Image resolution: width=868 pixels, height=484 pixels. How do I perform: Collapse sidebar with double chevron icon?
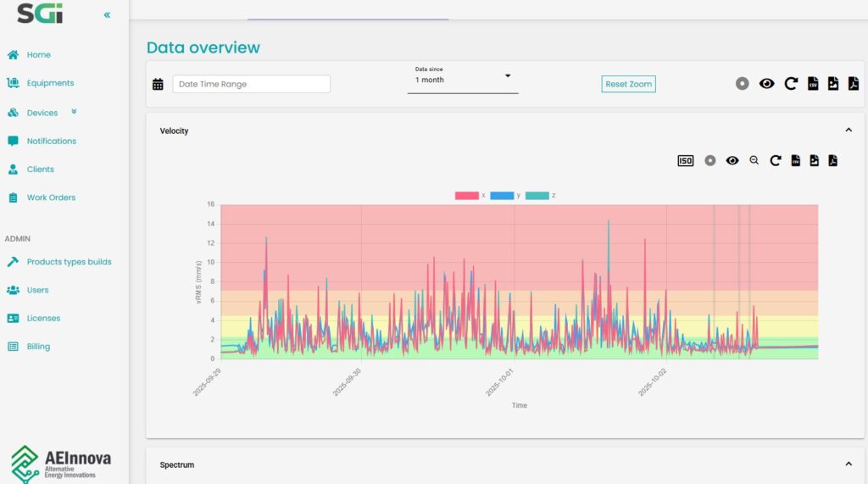[107, 15]
